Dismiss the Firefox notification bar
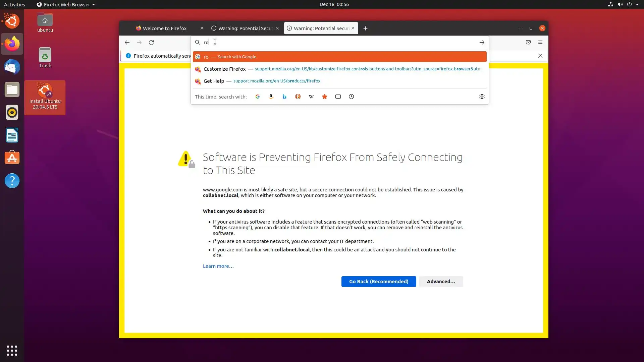644x362 pixels. 540,56
